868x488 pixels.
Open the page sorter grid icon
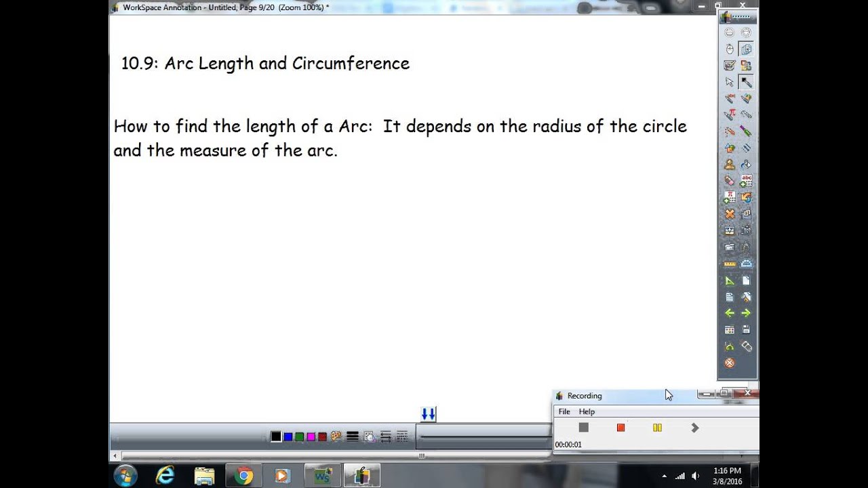730,330
